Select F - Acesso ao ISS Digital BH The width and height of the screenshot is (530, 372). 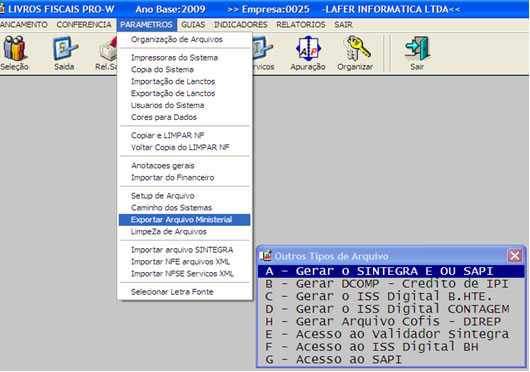tap(391, 347)
